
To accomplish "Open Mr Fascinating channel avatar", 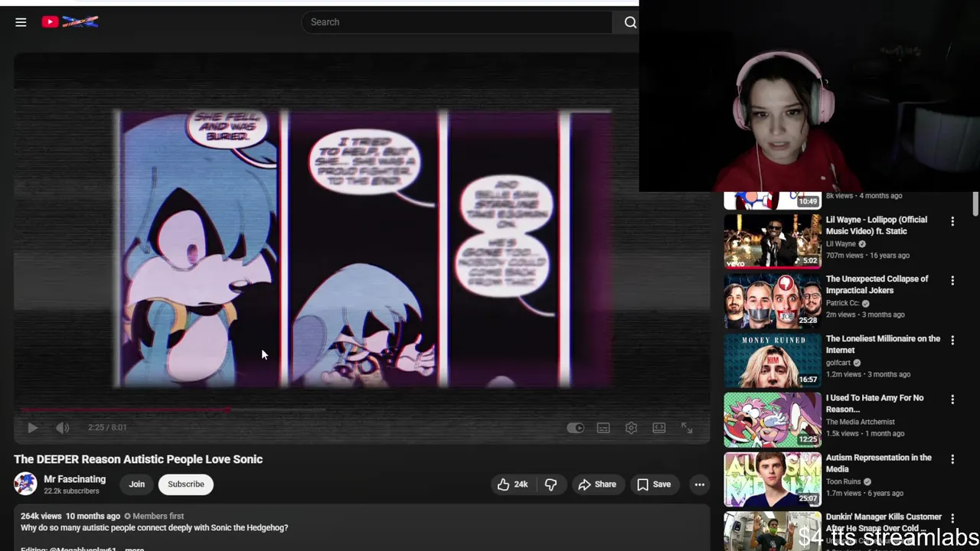I will (x=25, y=484).
